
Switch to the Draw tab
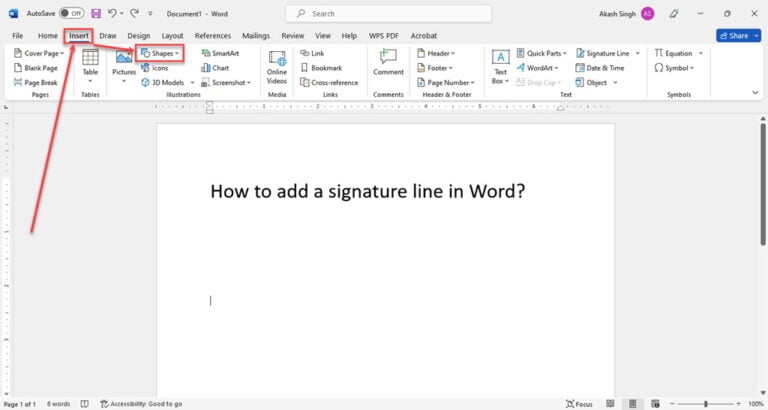(108, 36)
